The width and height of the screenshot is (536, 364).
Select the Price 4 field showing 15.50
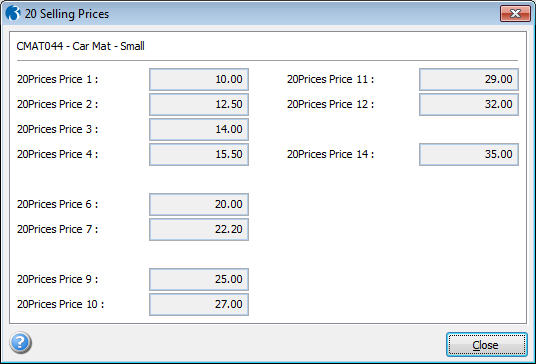click(x=199, y=154)
